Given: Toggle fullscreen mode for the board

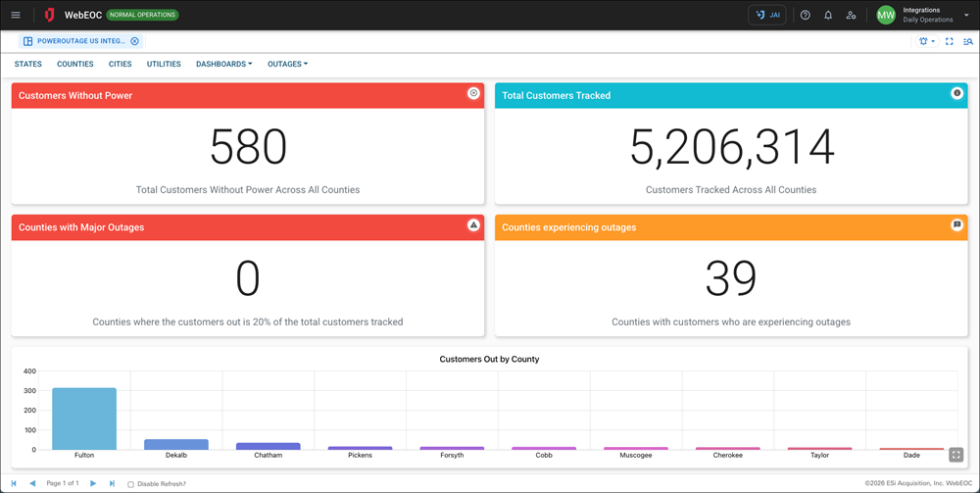Looking at the screenshot, I should [950, 41].
